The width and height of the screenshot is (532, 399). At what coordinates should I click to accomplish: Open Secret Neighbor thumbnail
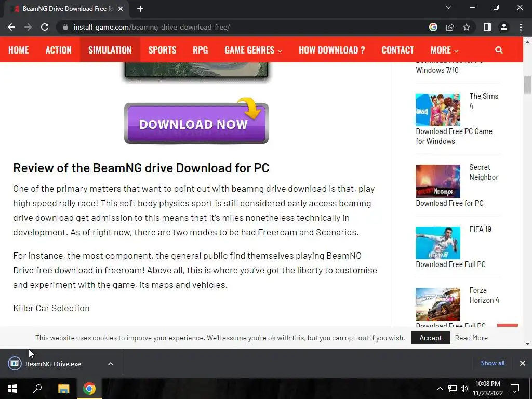(x=438, y=181)
